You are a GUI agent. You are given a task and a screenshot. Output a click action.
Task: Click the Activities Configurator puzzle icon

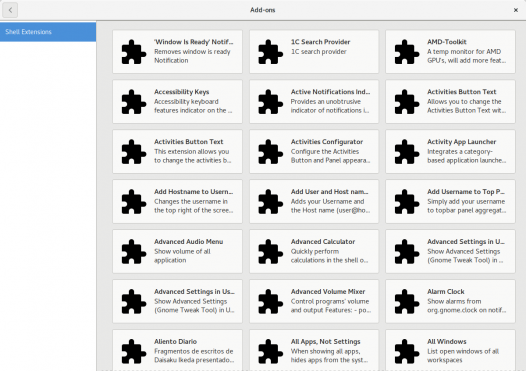(x=270, y=152)
